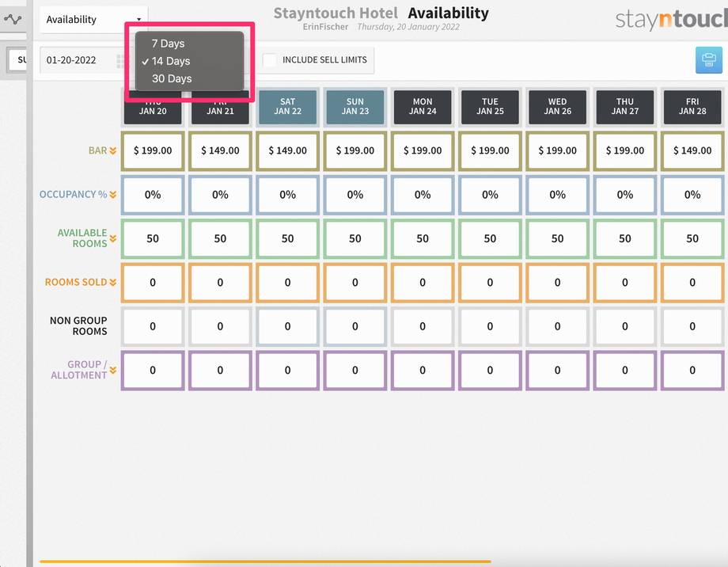The height and width of the screenshot is (567, 728).
Task: Click the $ 199.00 BAR rate for Jan 23
Action: pos(355,151)
